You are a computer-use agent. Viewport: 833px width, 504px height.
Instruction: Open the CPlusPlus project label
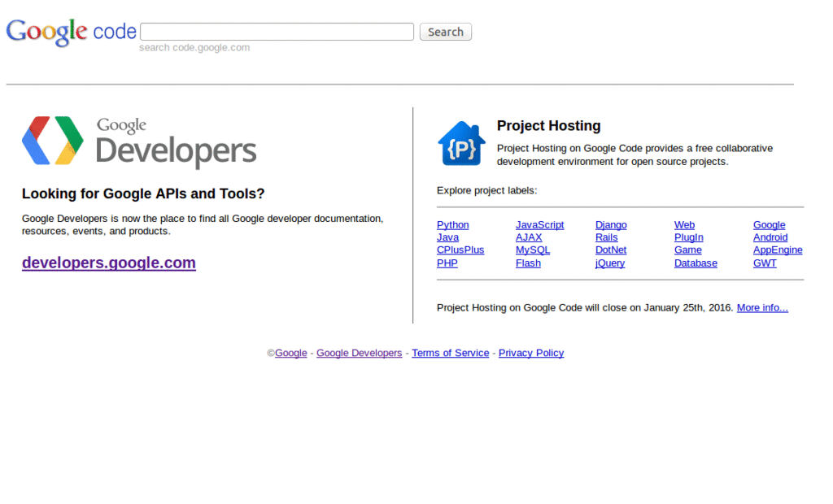[460, 250]
